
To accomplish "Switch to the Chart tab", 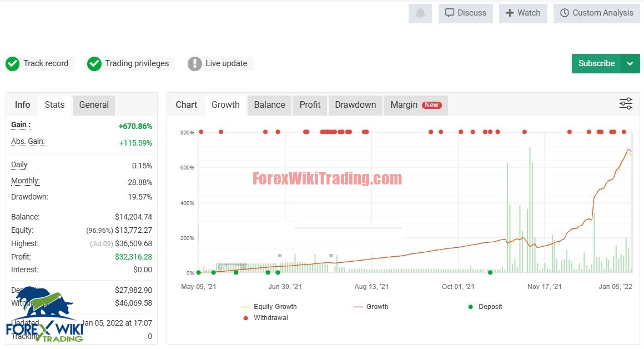I will click(187, 105).
